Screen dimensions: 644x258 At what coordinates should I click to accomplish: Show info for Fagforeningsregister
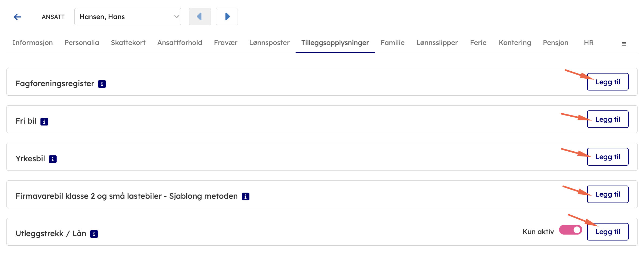click(x=102, y=84)
